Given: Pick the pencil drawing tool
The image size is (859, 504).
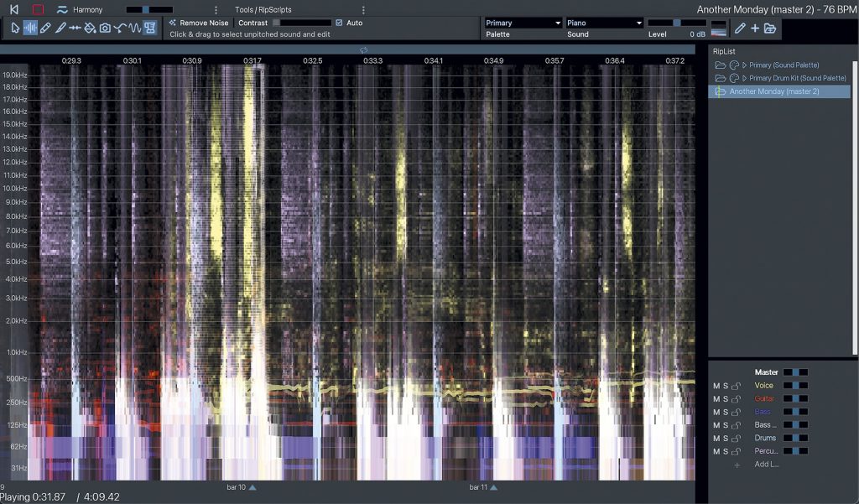Looking at the screenshot, I should [x=46, y=28].
